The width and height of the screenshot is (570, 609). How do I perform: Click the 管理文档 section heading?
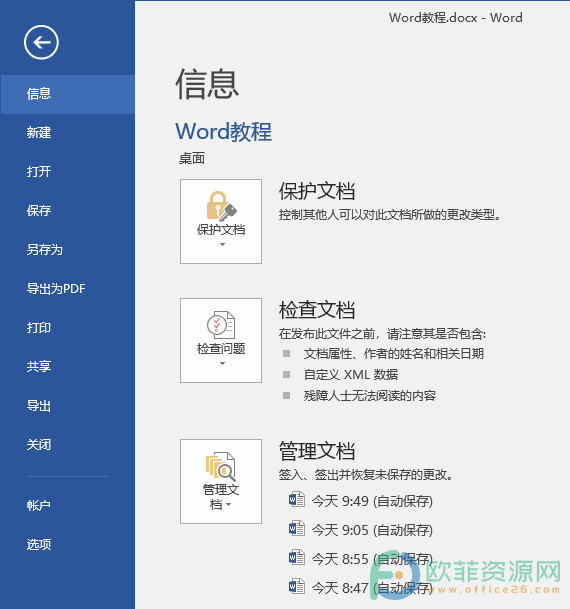317,451
